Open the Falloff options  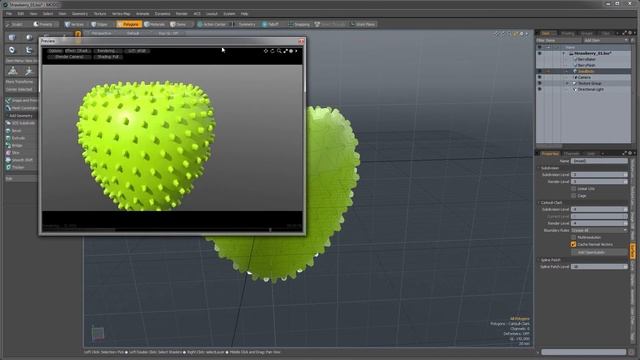click(271, 24)
